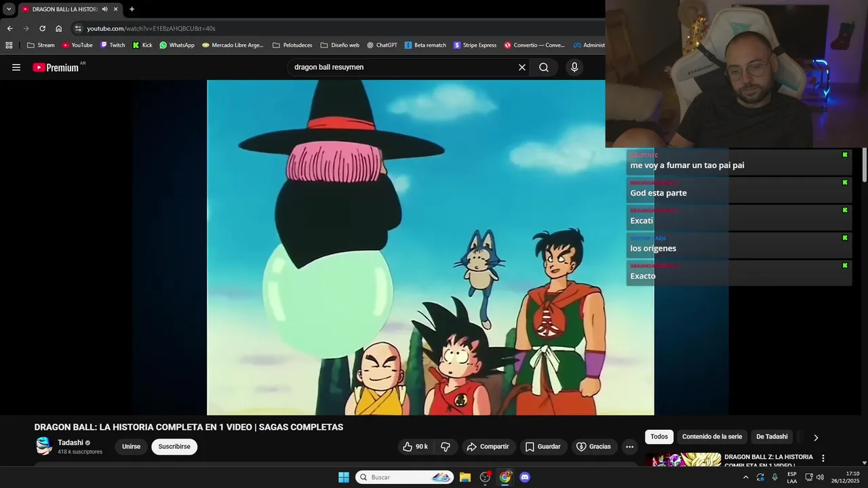The image size is (868, 488).
Task: View site information icon in address bar
Action: [x=78, y=28]
